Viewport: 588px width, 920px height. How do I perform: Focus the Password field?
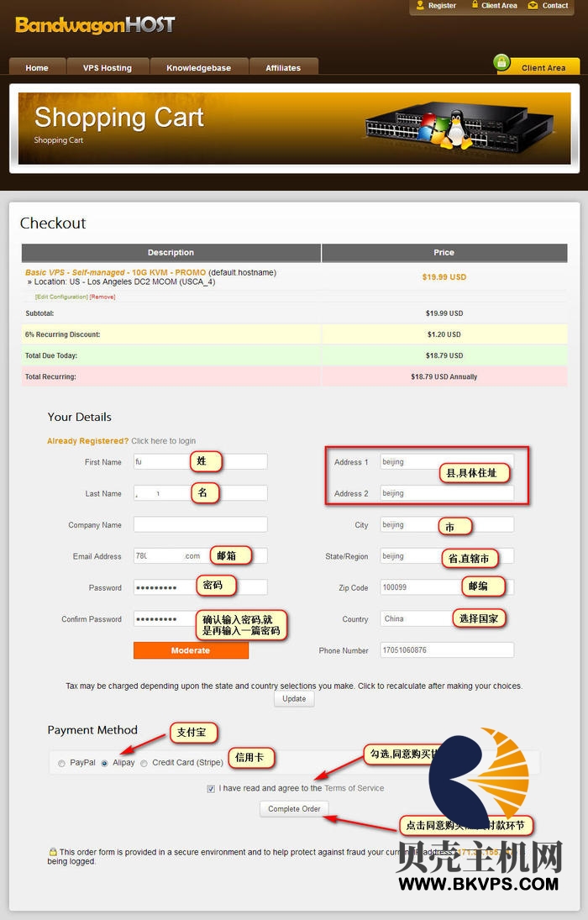click(200, 587)
